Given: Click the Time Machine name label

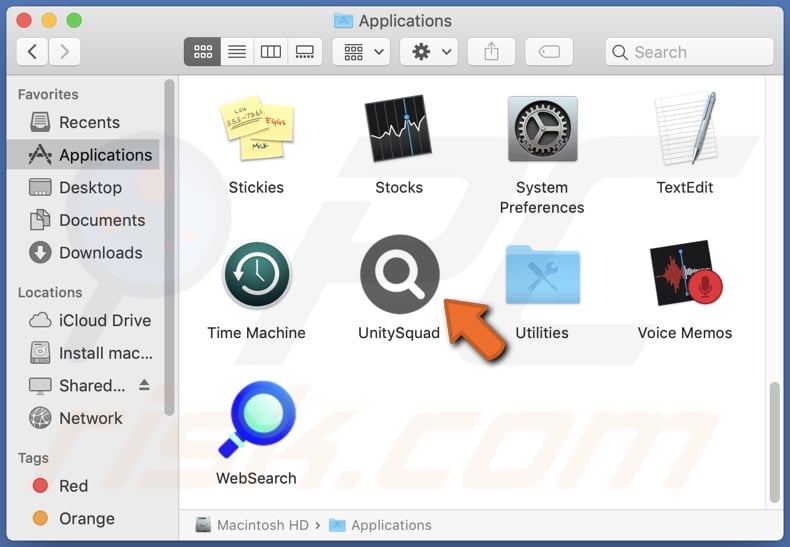Looking at the screenshot, I should (x=256, y=333).
